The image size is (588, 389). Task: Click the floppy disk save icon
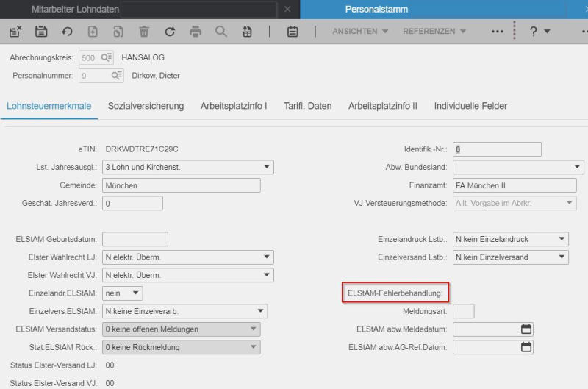coord(41,32)
